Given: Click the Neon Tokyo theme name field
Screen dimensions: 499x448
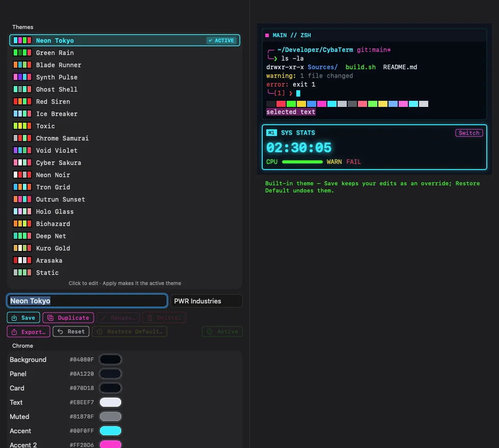Looking at the screenshot, I should click(87, 301).
